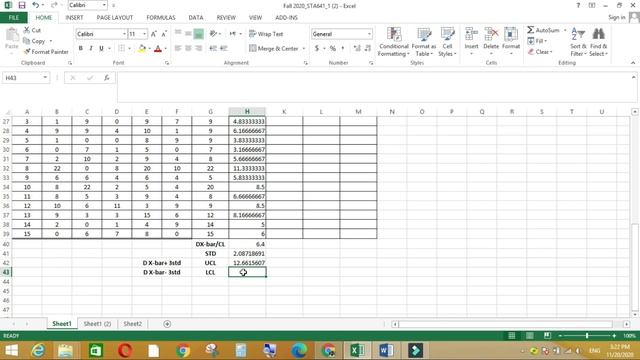This screenshot has width=640, height=360.
Task: Click the Name Box showing H43
Action: pos(25,78)
